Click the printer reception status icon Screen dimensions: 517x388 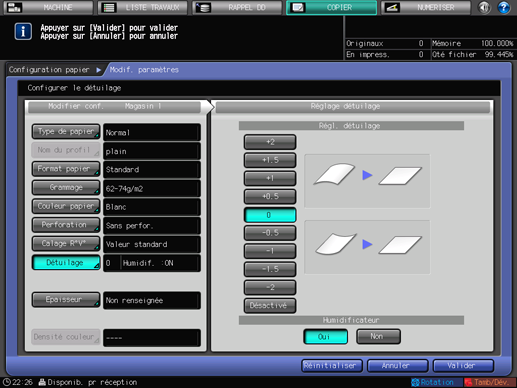pos(42,382)
